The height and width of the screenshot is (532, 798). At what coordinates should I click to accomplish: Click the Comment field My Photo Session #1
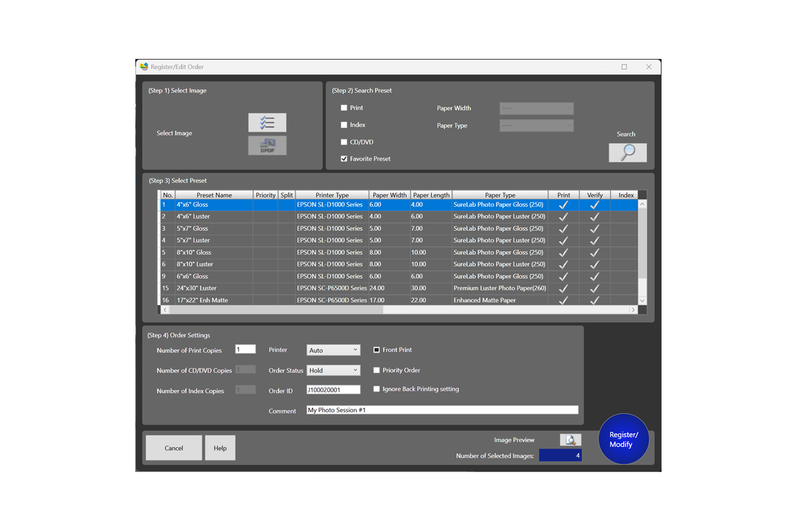pyautogui.click(x=442, y=410)
